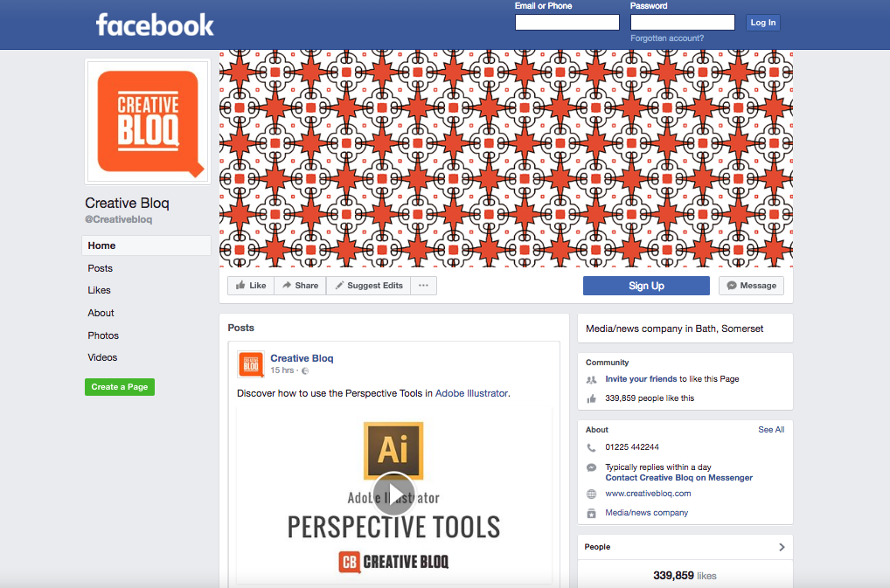This screenshot has height=588, width=890.
Task: Open the Creative Bloq post author link
Action: pos(302,358)
